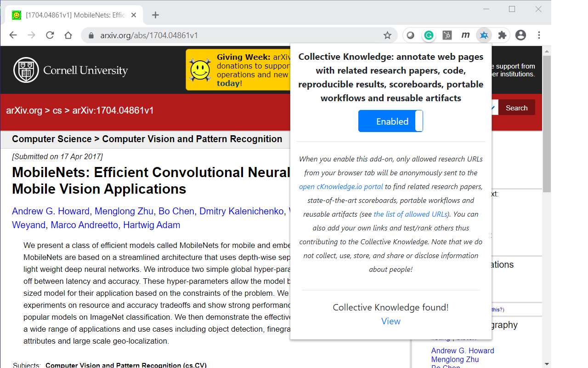Bookmark this page with the star icon

pyautogui.click(x=387, y=35)
